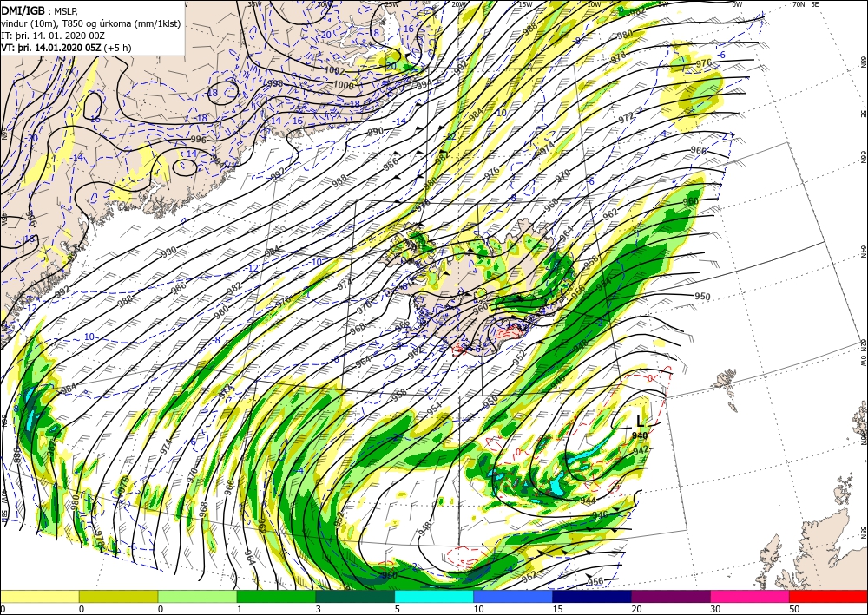Click the legend value "5" under the color bar

(398, 609)
